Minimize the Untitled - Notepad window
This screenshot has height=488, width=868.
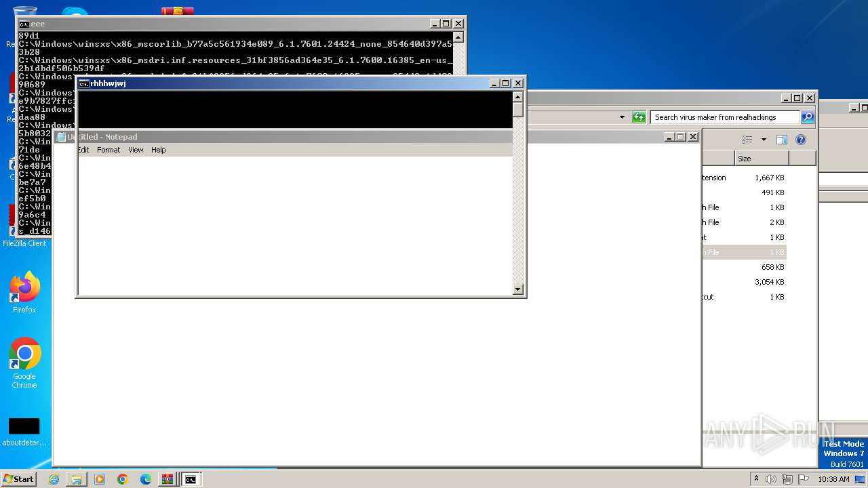[x=669, y=137]
